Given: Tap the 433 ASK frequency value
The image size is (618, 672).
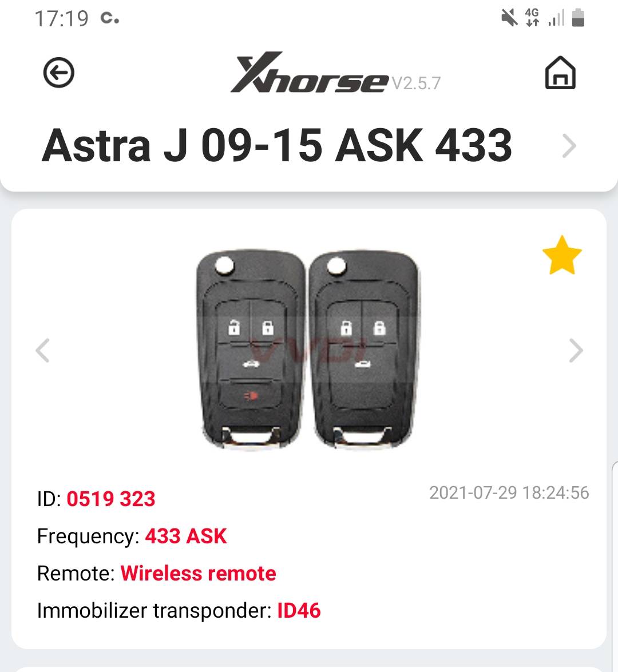Looking at the screenshot, I should [186, 536].
